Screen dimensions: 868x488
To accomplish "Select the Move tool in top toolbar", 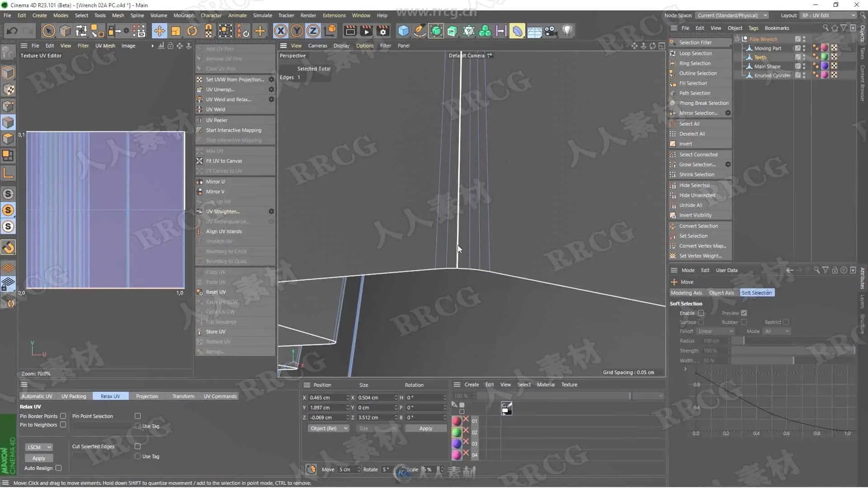I will pyautogui.click(x=159, y=31).
